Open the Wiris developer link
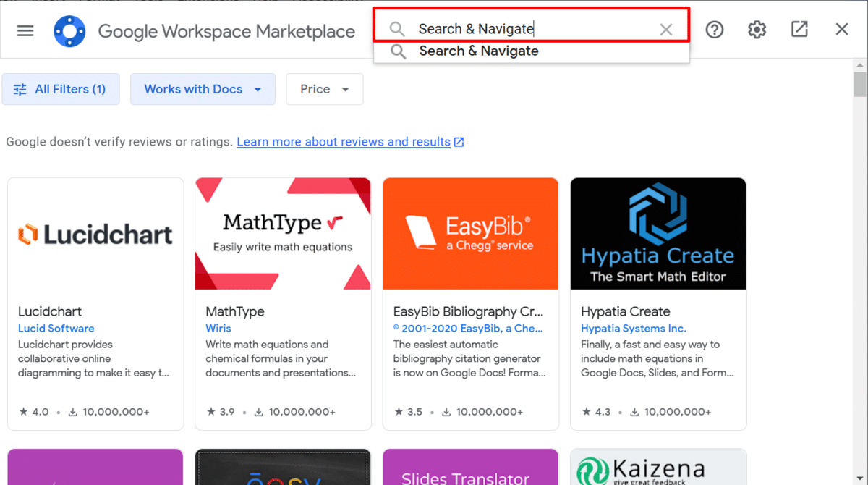The image size is (868, 485). 218,328
